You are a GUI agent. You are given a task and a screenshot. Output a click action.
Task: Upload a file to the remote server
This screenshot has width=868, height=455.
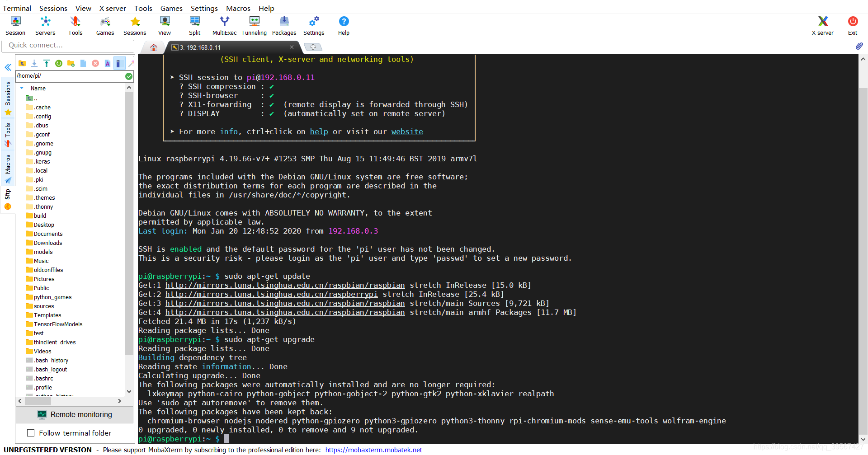47,63
